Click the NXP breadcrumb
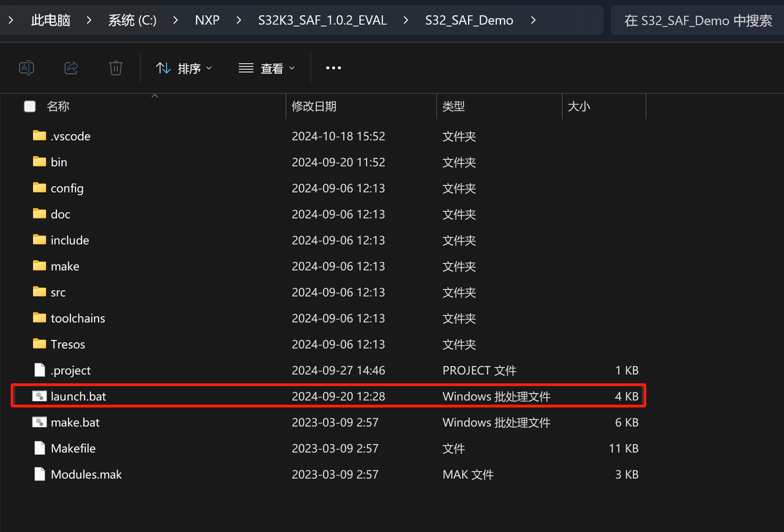 coord(207,20)
